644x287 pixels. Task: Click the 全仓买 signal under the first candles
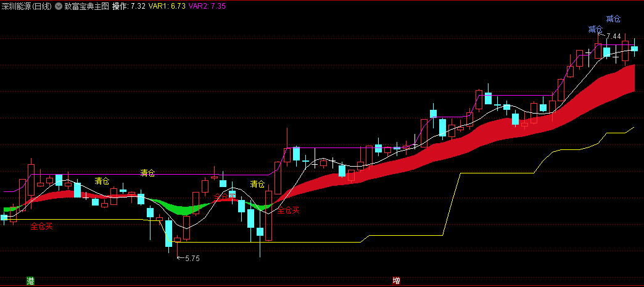[x=42, y=226]
